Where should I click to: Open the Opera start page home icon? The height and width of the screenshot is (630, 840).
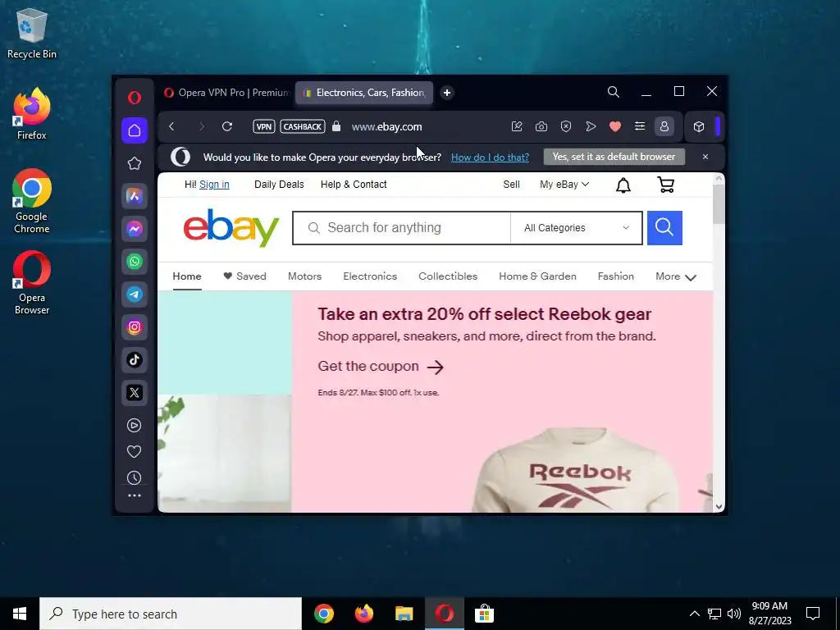coord(135,130)
